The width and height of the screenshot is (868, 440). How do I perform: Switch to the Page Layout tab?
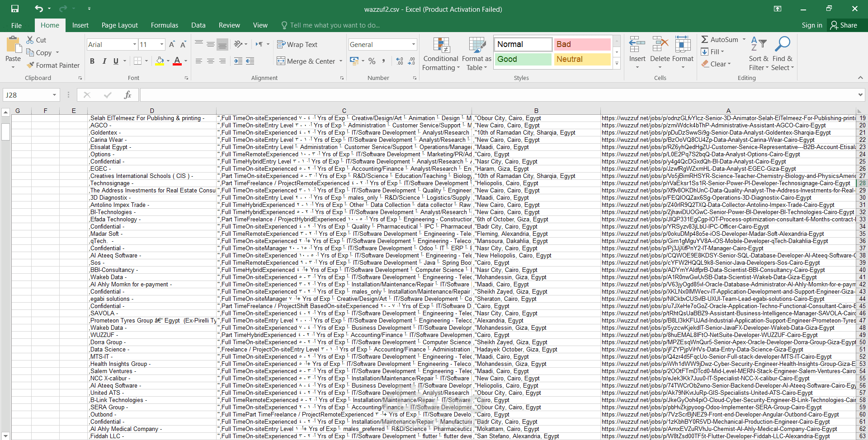click(120, 25)
